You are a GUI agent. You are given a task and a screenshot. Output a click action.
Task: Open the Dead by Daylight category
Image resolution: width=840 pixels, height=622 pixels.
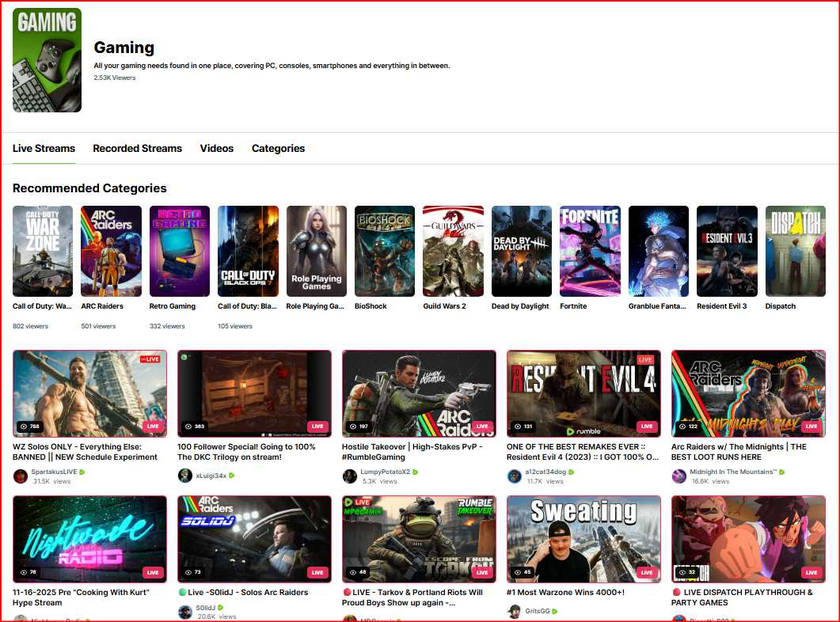[x=521, y=251]
